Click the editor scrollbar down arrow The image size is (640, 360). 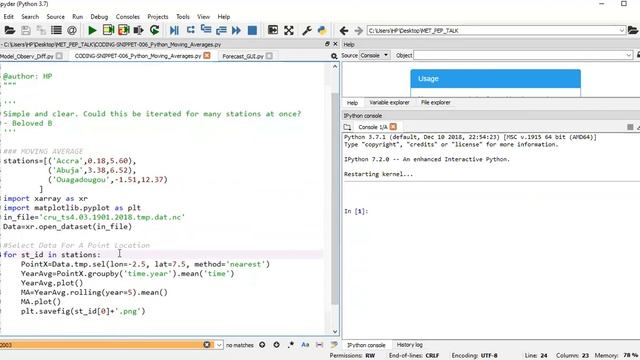[x=335, y=332]
